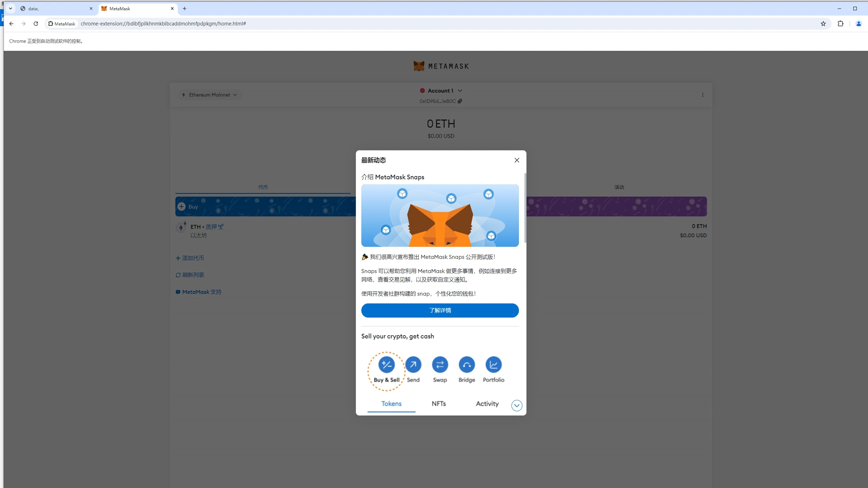Open the Chrome extensions puzzle icon
This screenshot has width=868, height=488.
(x=840, y=23)
